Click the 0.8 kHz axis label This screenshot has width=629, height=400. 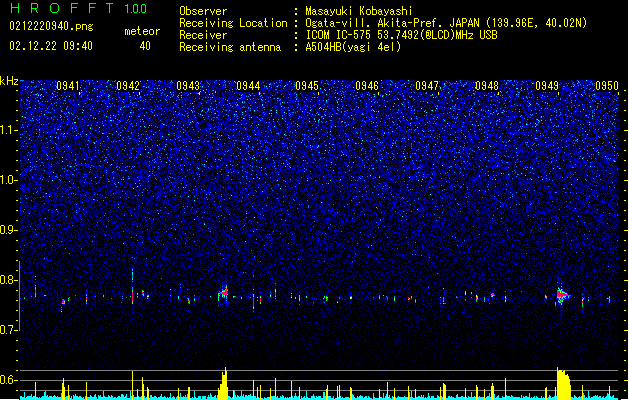pyautogui.click(x=8, y=280)
